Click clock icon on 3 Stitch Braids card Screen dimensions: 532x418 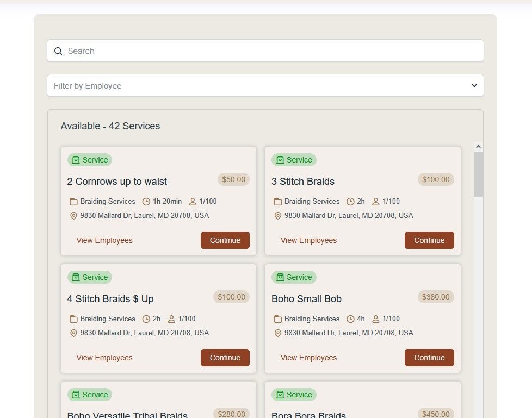pos(350,202)
